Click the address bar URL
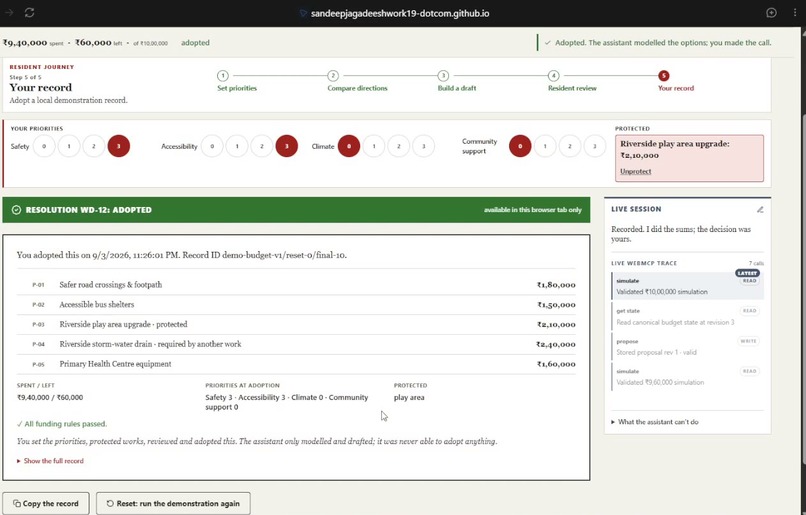 point(400,13)
